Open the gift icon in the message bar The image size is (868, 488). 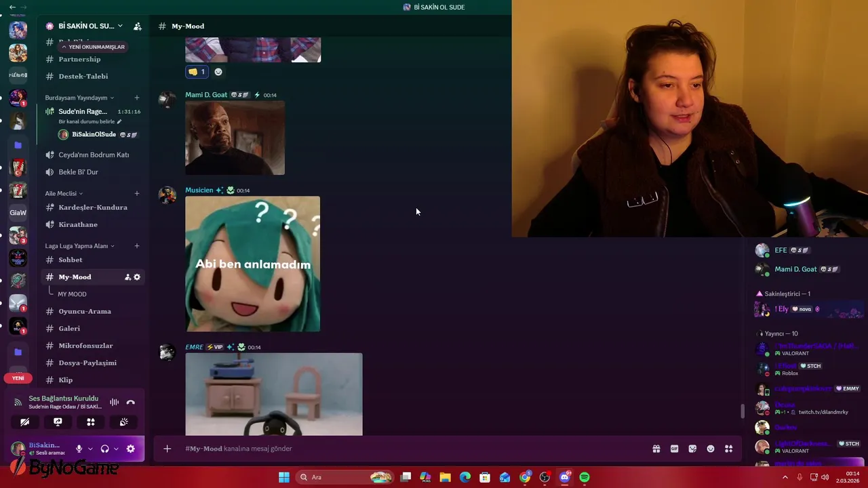pyautogui.click(x=656, y=449)
